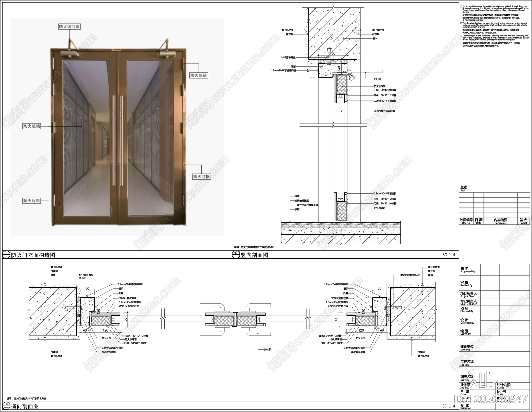Click the right door closer on photo

165,48
